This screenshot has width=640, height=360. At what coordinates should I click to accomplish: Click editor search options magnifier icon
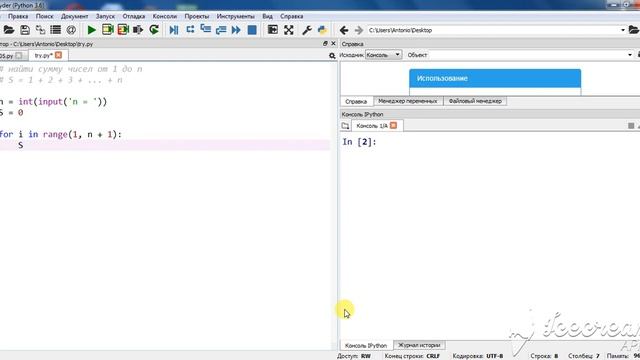tap(332, 56)
